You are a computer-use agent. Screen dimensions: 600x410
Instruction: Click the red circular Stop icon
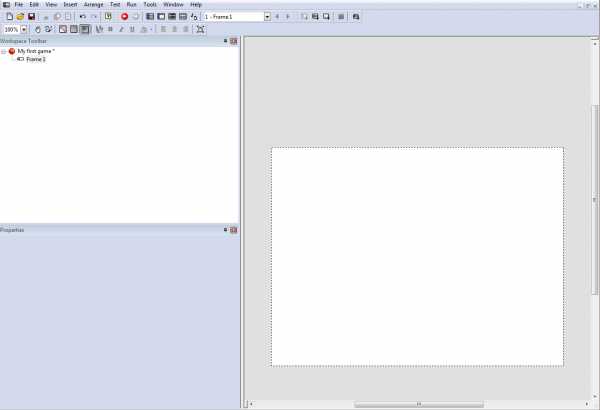coord(124,16)
